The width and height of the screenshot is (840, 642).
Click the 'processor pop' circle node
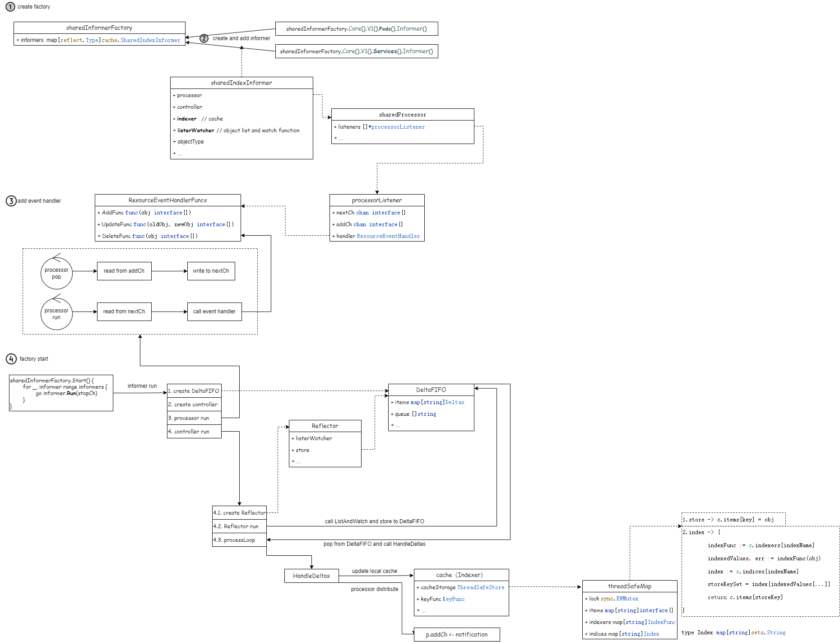click(56, 273)
